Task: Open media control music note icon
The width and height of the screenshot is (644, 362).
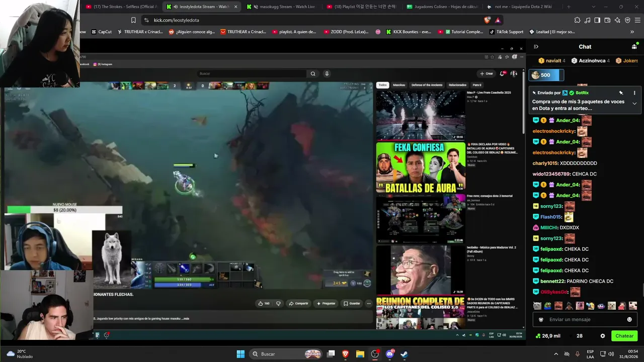Action: tap(587, 20)
